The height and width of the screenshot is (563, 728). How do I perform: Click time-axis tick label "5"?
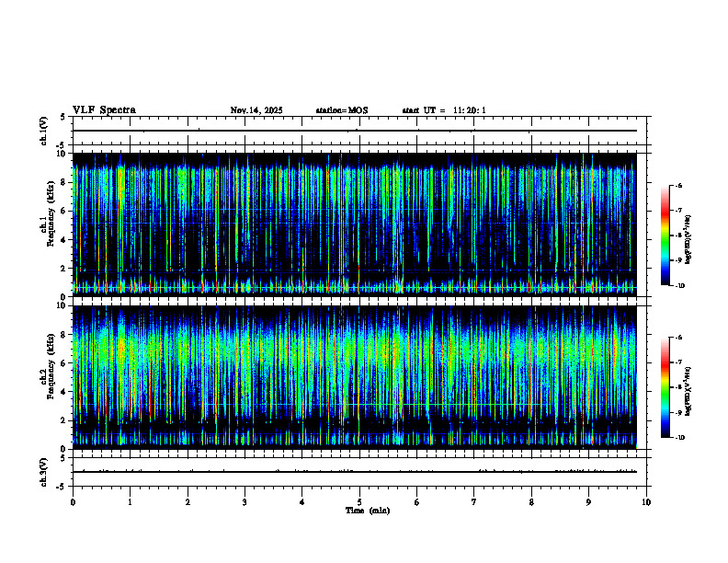(x=359, y=502)
